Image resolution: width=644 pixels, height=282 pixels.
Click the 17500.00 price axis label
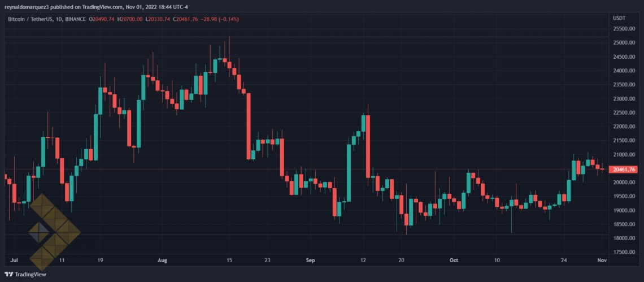(624, 252)
